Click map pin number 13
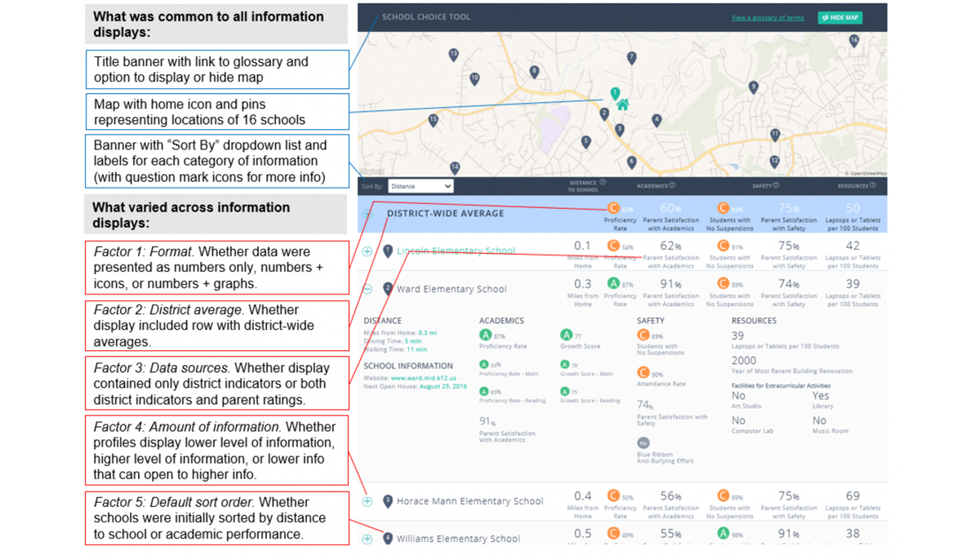The height and width of the screenshot is (560, 980). (x=453, y=55)
